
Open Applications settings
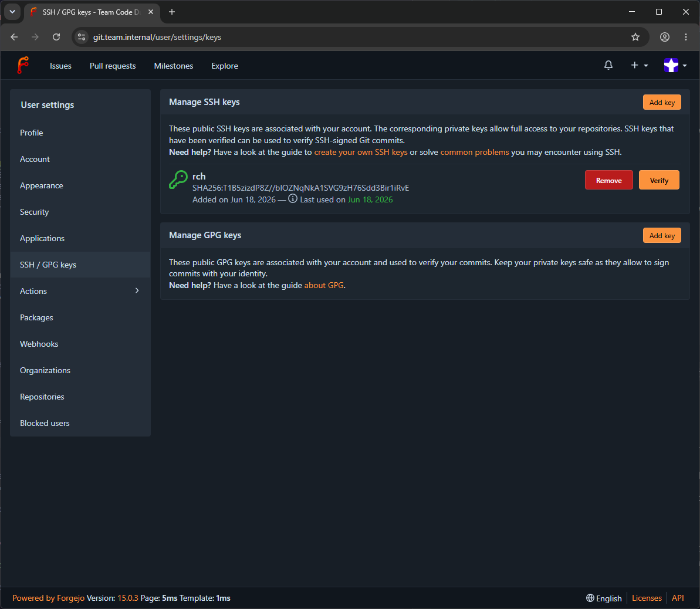pyautogui.click(x=80, y=238)
